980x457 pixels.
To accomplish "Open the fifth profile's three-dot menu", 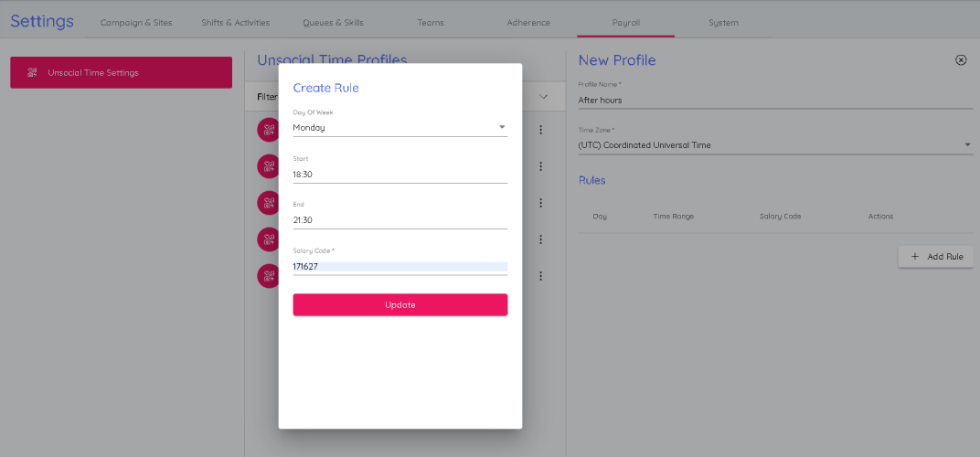I will click(540, 276).
